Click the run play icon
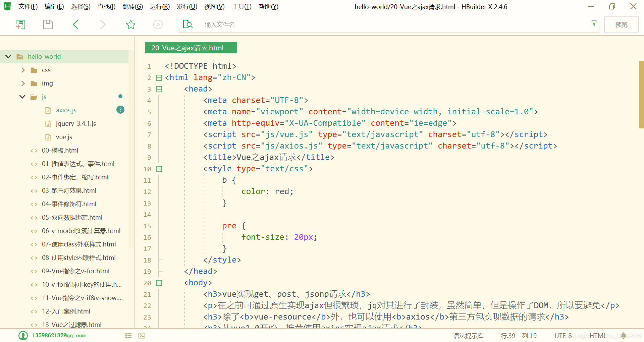644x342 pixels. click(158, 24)
